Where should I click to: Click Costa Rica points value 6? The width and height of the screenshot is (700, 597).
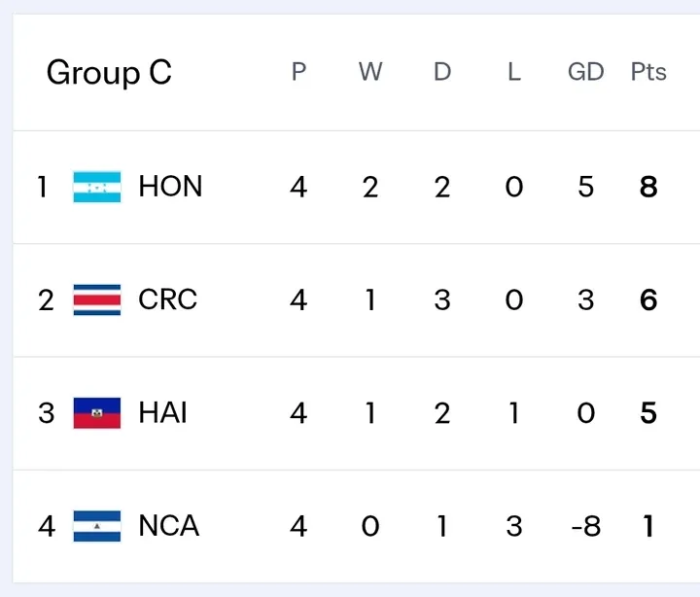pyautogui.click(x=648, y=299)
